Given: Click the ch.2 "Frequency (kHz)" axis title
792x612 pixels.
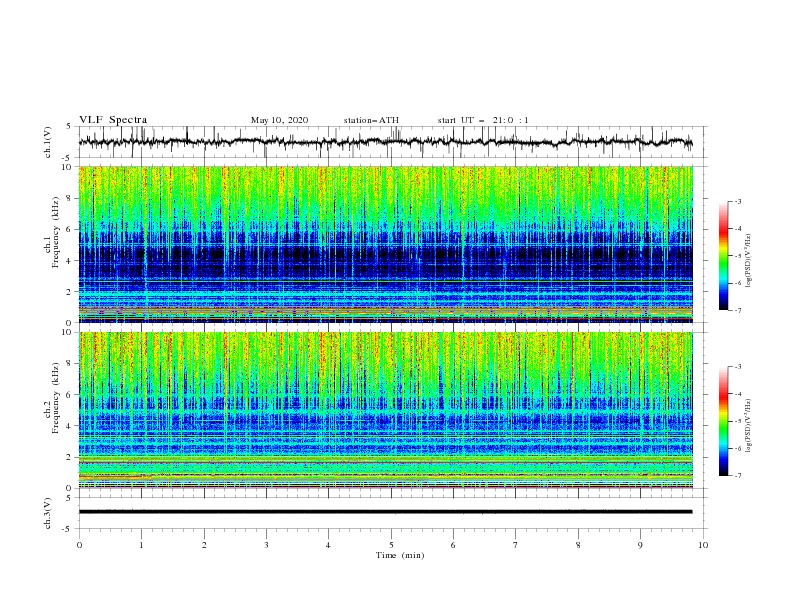Looking at the screenshot, I should [x=56, y=398].
